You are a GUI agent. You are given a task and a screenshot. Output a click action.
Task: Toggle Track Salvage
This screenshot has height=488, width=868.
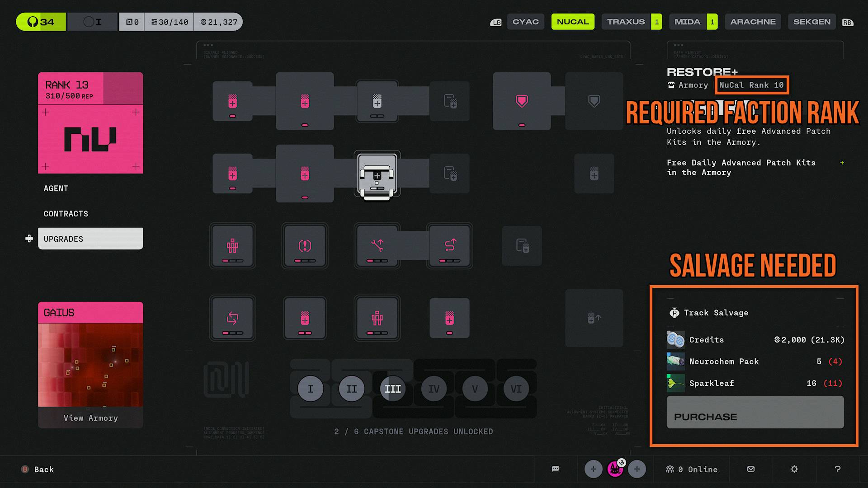[709, 313]
